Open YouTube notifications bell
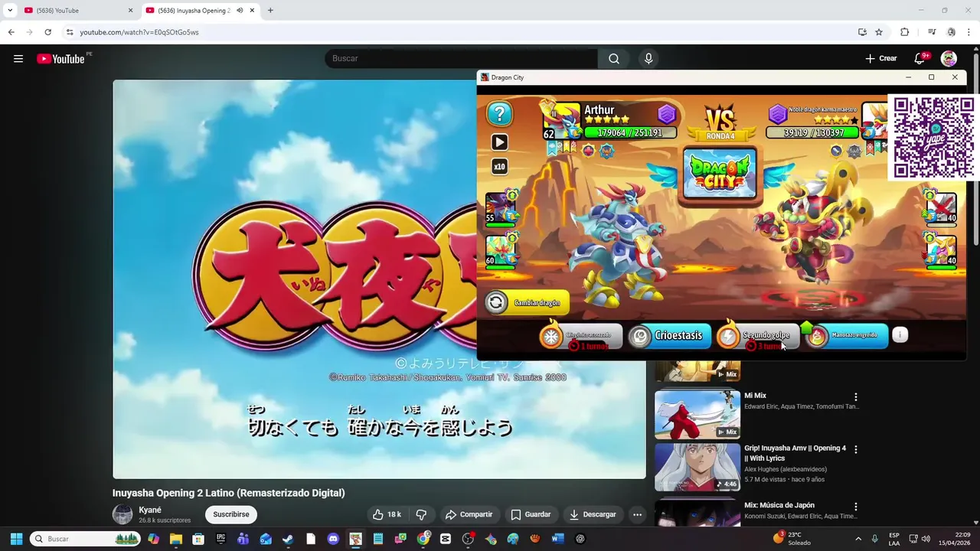Viewport: 980px width, 551px height. tap(920, 58)
